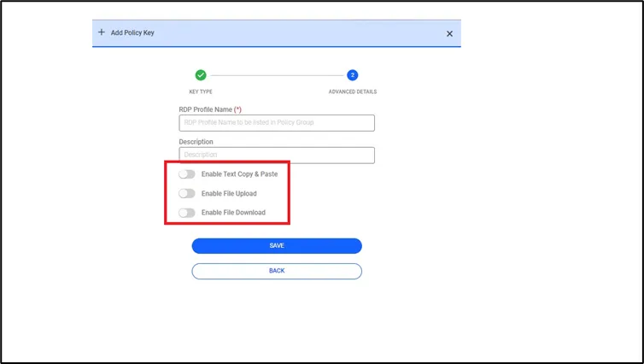Click the Enable File Upload label
This screenshot has height=364, width=644.
pyautogui.click(x=229, y=193)
